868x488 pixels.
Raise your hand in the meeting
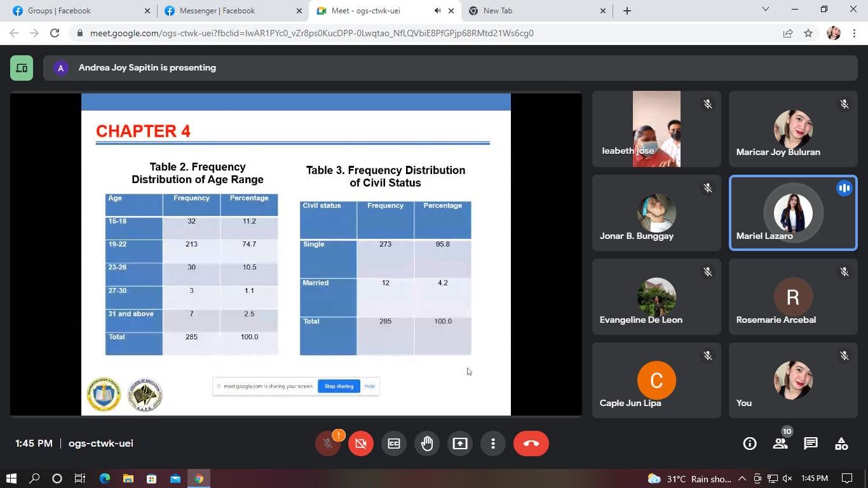[x=427, y=444]
